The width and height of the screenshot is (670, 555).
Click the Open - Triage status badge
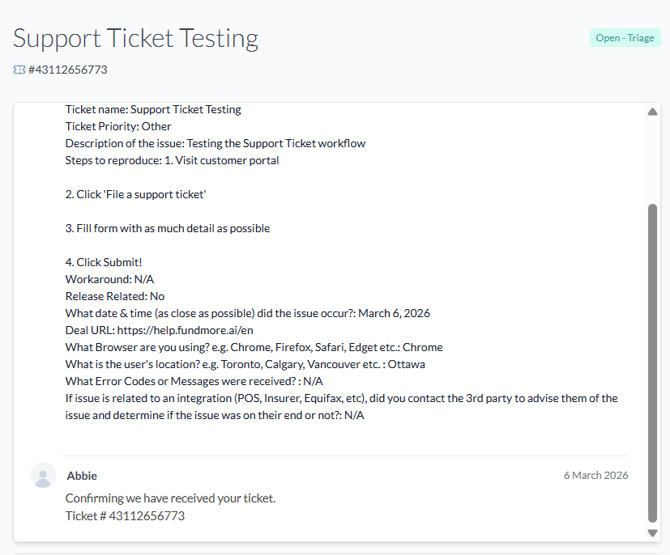point(625,38)
